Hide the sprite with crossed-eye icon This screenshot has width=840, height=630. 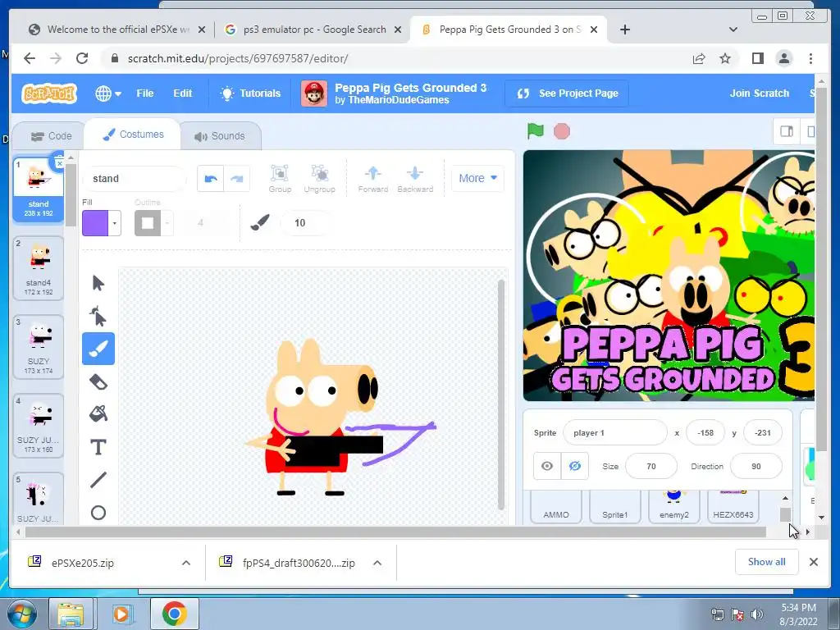coord(575,466)
